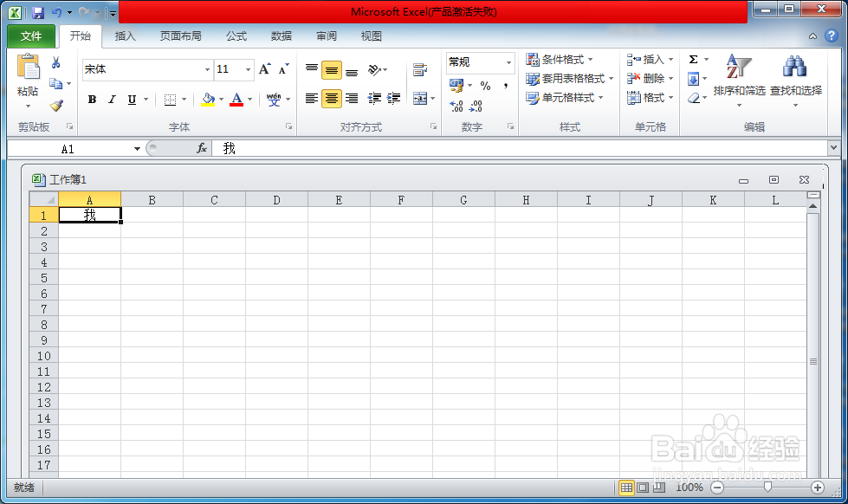Image resolution: width=848 pixels, height=504 pixels.
Task: Click the Copy icon
Action: [x=55, y=84]
